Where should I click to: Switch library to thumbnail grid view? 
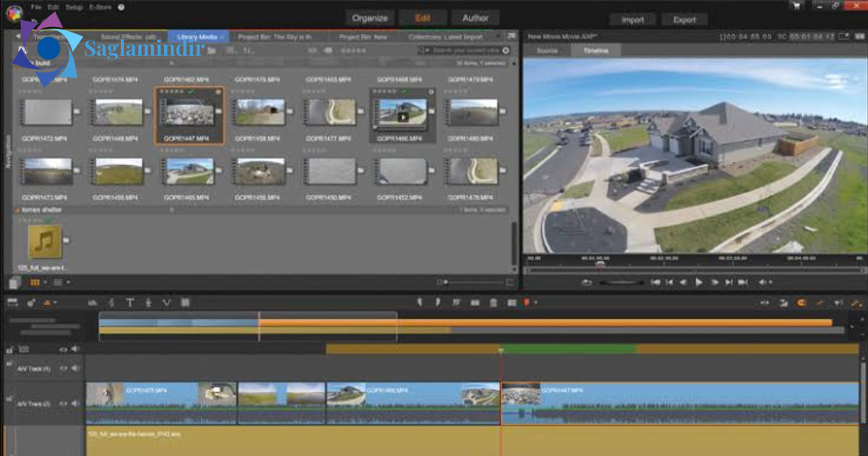point(35,282)
